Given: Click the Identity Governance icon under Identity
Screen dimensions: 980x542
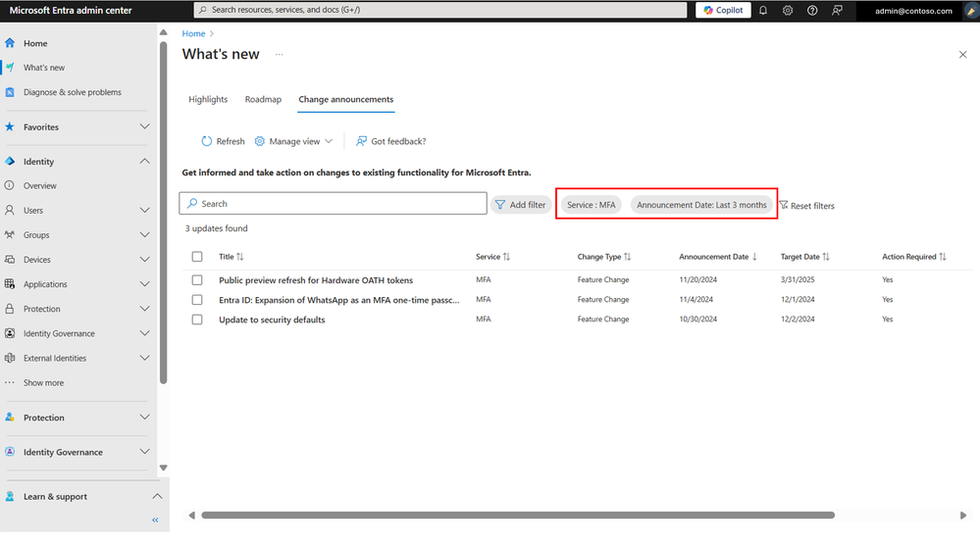Looking at the screenshot, I should (10, 333).
